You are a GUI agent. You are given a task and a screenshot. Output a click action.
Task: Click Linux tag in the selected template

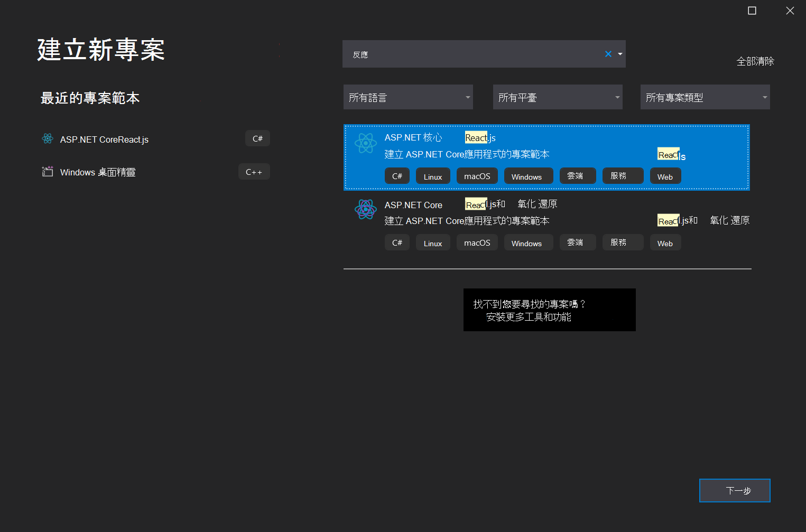pos(433,176)
